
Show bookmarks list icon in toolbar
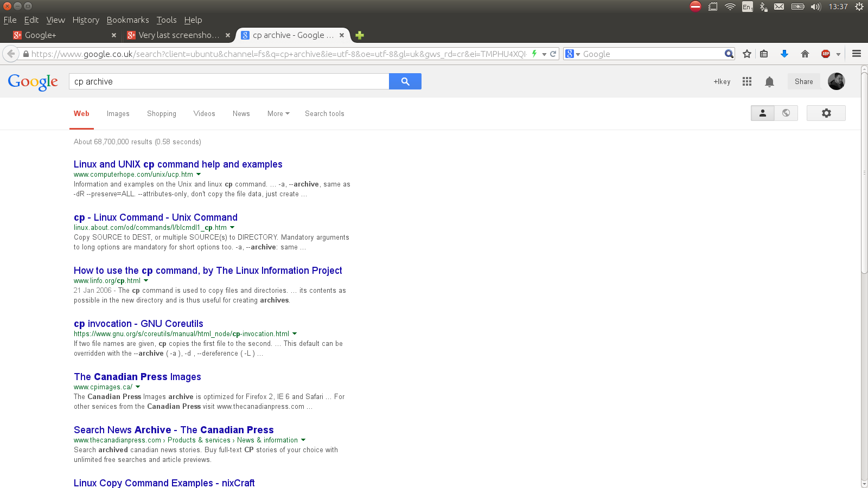(764, 54)
